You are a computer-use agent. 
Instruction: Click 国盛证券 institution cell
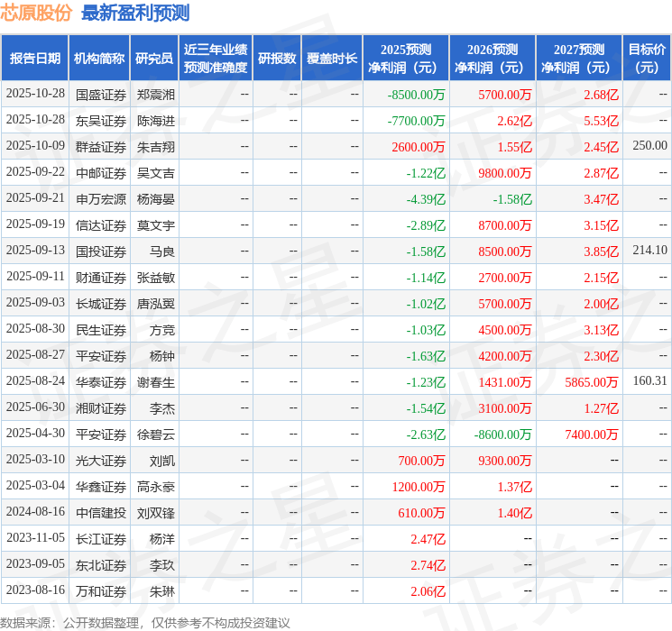click(101, 95)
